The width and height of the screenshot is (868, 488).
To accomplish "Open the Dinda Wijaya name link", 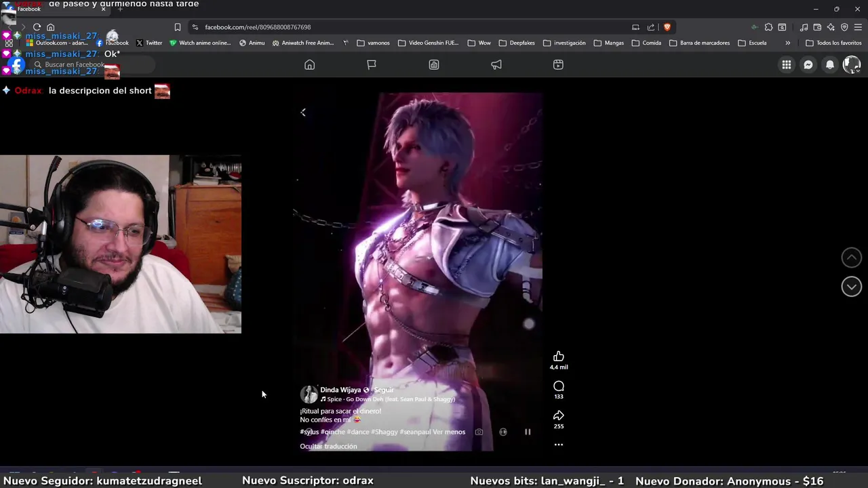I will point(340,390).
